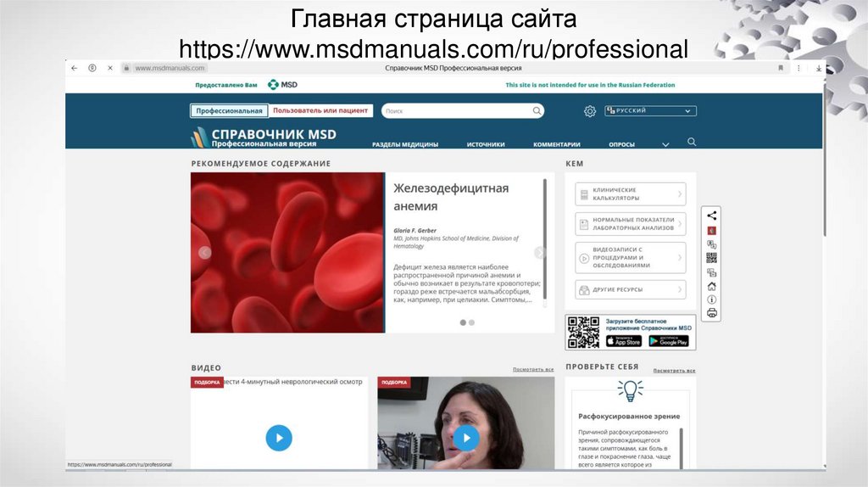
Task: Click the play-circle icon beside Видеозаписи
Action: (x=584, y=258)
